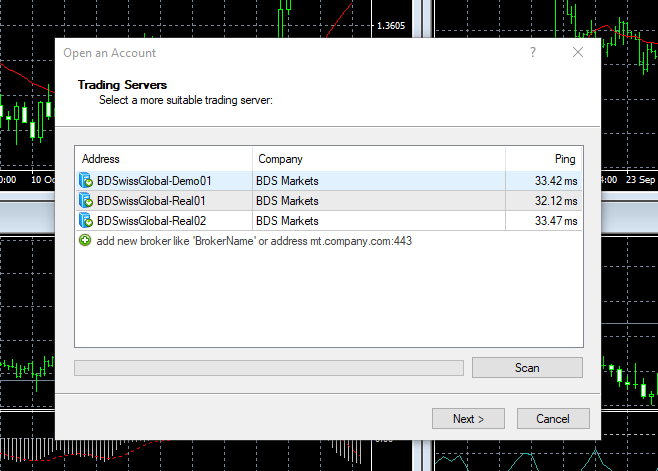Click the scan progress bar
The image size is (658, 471).
point(269,368)
